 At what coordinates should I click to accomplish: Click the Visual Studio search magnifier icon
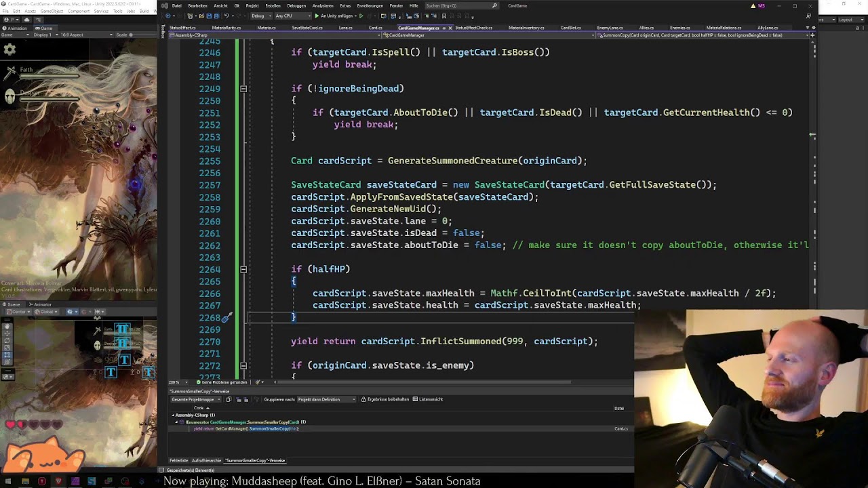[494, 5]
